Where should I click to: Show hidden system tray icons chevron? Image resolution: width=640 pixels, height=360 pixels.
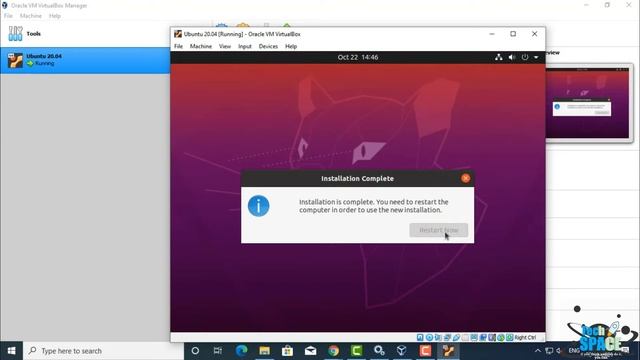tap(538, 351)
